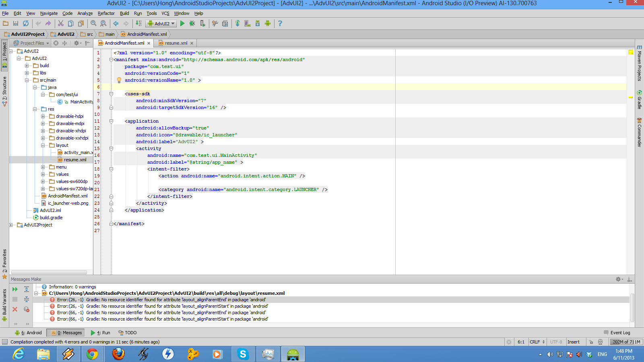The width and height of the screenshot is (644, 362).
Task: Start debugging with the bug icon
Action: coord(192,24)
